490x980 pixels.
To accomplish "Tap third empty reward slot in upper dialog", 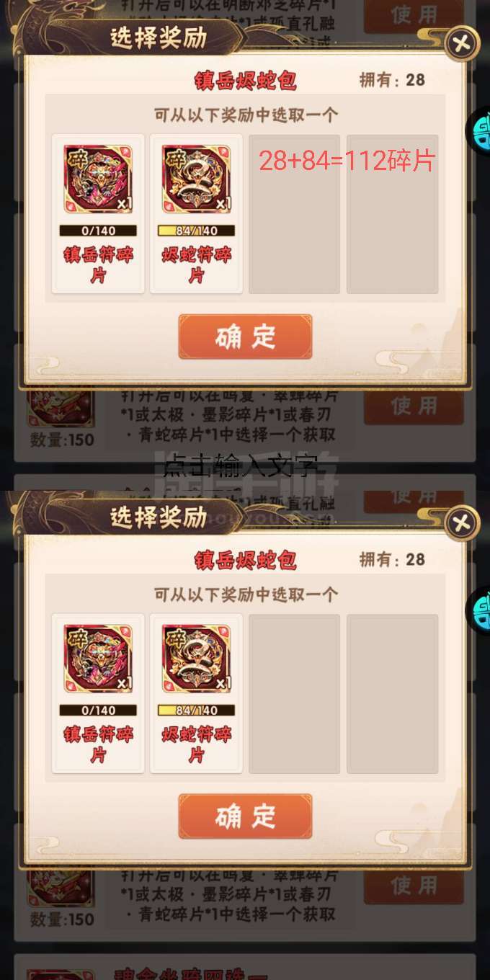I will pyautogui.click(x=294, y=214).
